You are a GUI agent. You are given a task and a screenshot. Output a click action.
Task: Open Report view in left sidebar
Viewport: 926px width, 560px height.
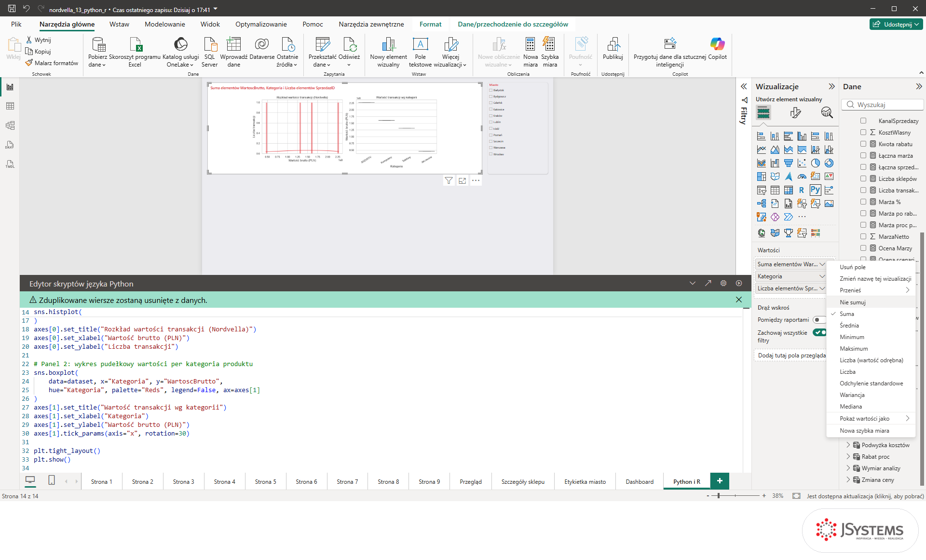(x=10, y=87)
